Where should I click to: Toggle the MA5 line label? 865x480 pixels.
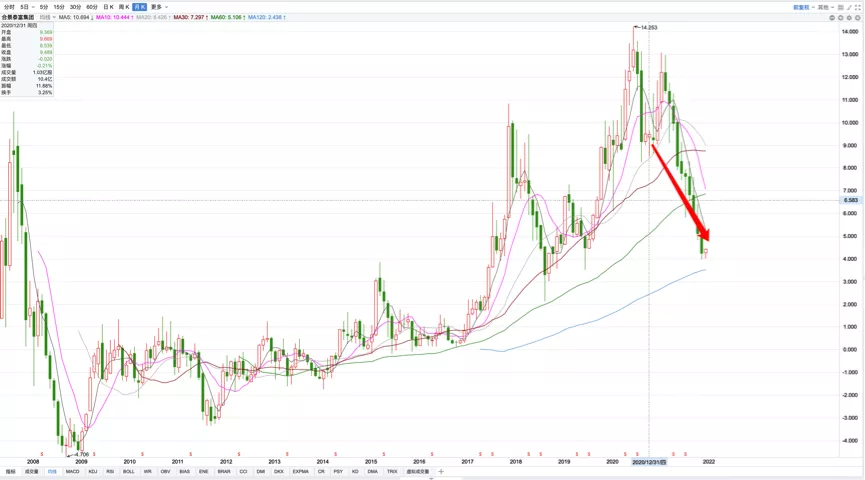(x=76, y=18)
